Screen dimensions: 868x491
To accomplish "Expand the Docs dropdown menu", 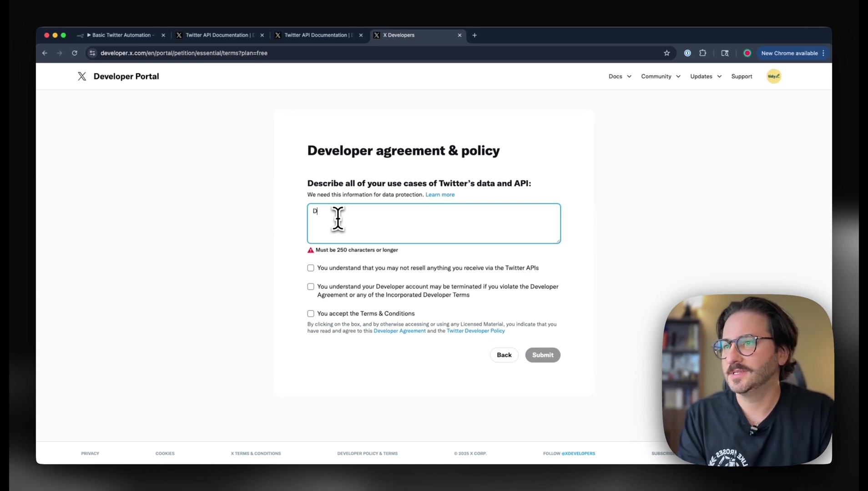I will click(x=620, y=76).
